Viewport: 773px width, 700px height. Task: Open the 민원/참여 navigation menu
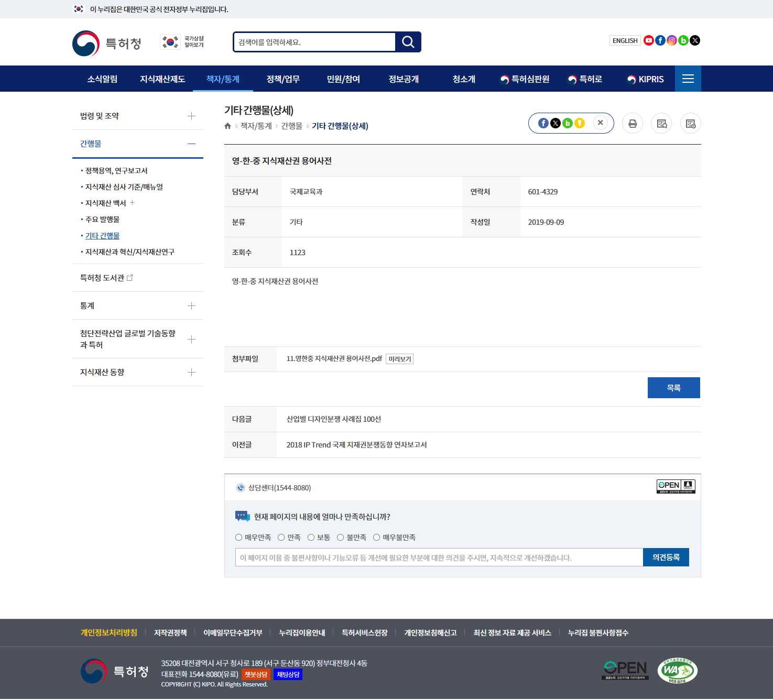tap(343, 79)
